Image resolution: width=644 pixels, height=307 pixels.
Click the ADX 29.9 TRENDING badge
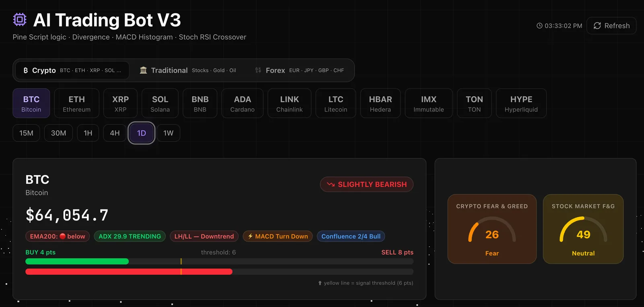point(130,236)
